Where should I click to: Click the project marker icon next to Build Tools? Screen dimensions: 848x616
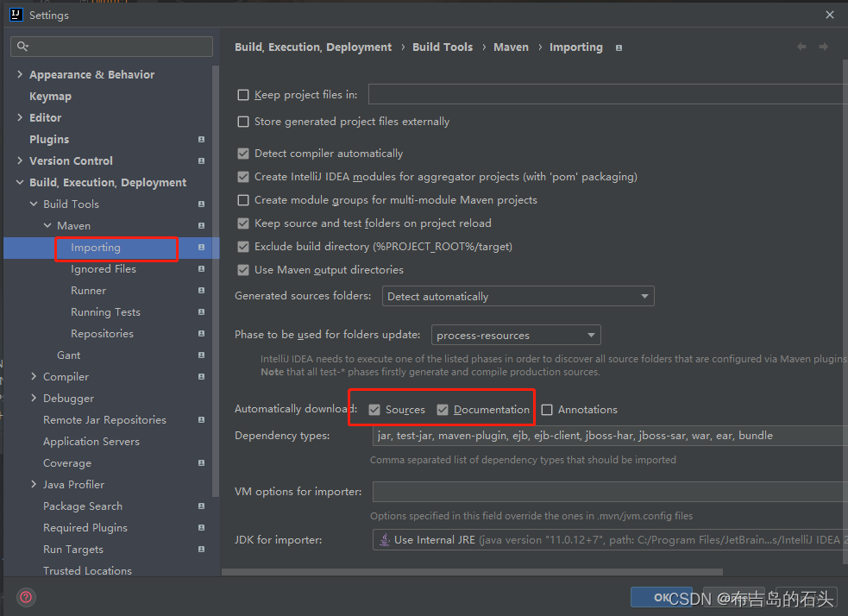coord(201,204)
